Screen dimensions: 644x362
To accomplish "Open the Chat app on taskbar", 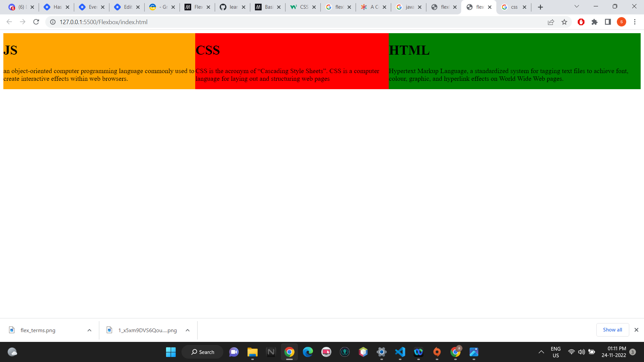I will (234, 352).
